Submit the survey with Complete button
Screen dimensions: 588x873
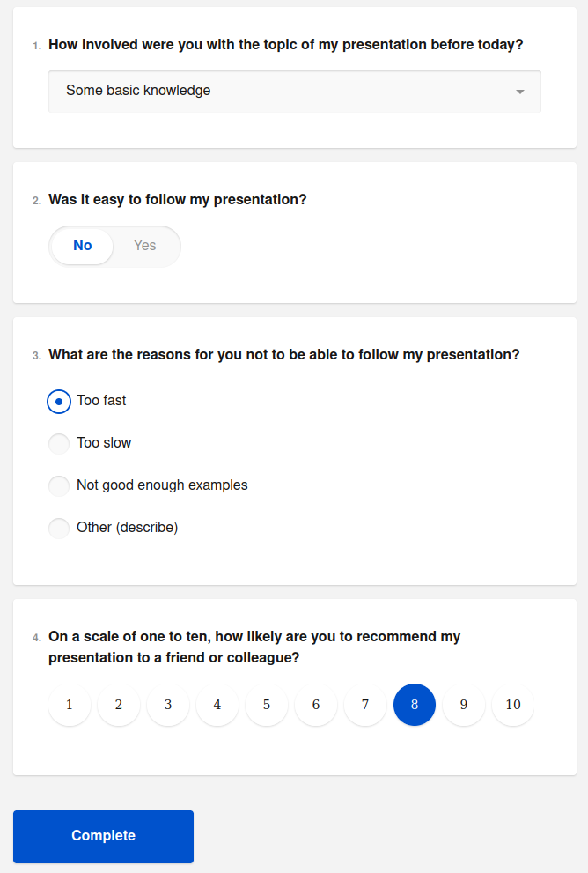pos(103,836)
